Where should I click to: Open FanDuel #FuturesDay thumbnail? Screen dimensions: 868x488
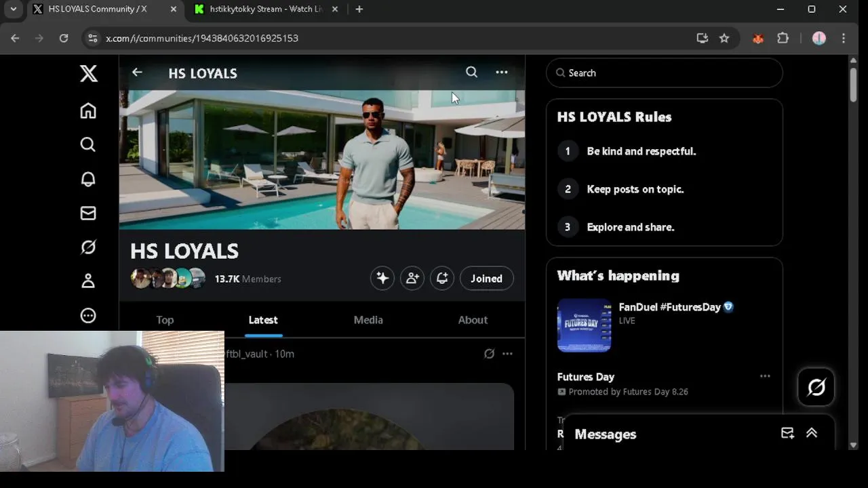pyautogui.click(x=584, y=325)
